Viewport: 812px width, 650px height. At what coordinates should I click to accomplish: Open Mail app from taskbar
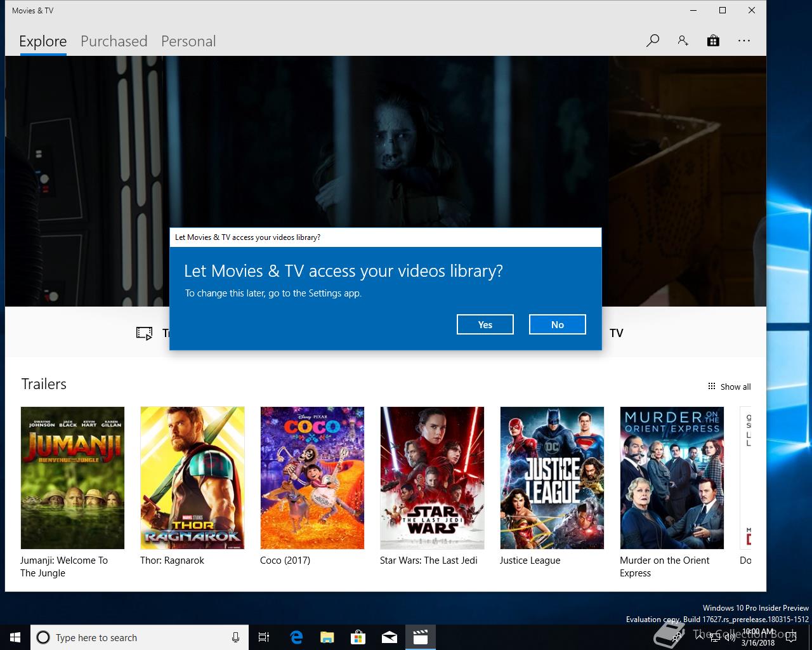(x=390, y=637)
